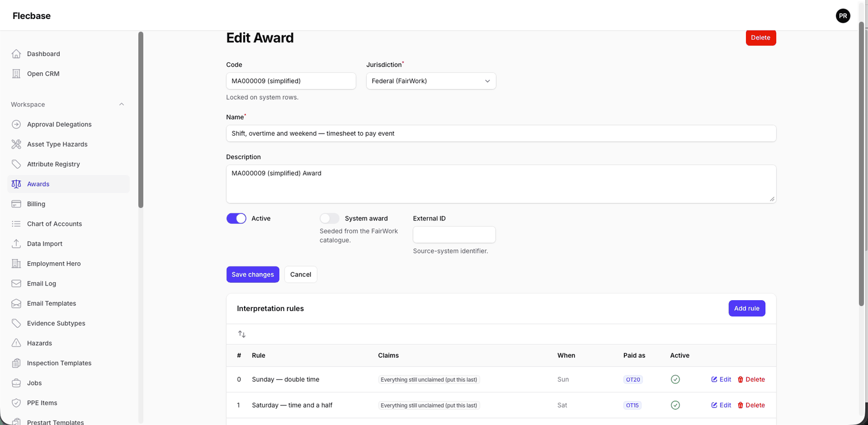Viewport: 868px width, 425px height.
Task: Click the Code input field
Action: 291,81
